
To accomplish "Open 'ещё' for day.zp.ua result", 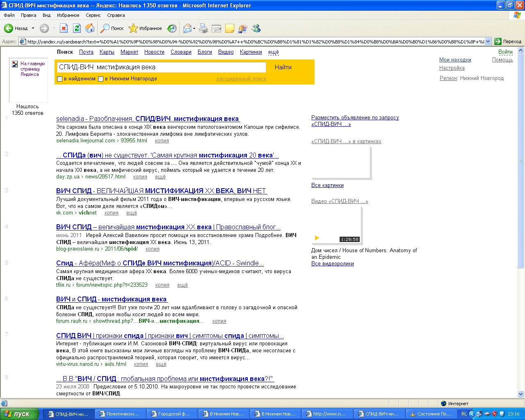I will tap(160, 177).
